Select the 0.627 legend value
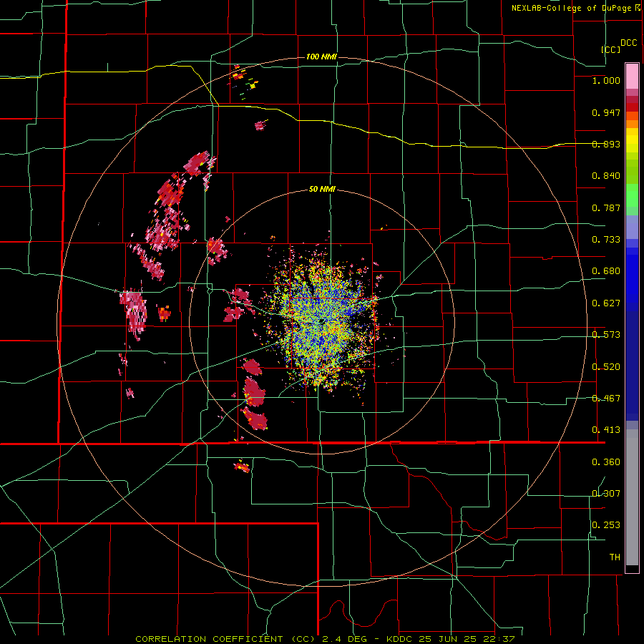Viewport: 644px width, 644px height. coord(606,303)
